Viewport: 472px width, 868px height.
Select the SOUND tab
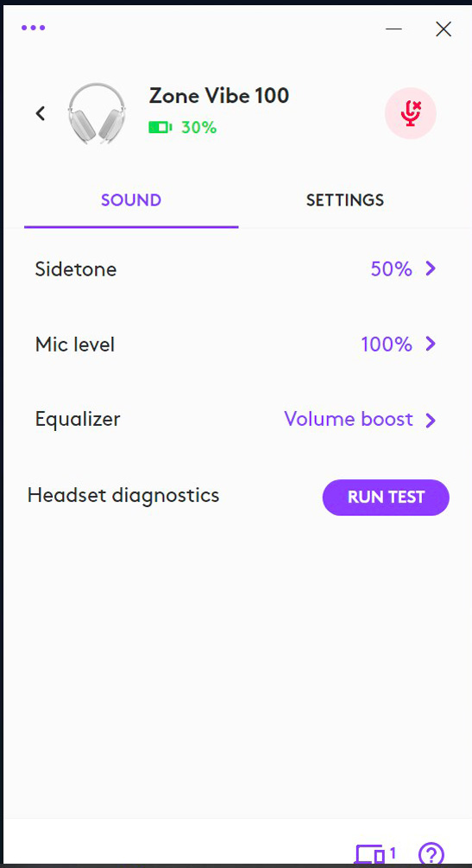pos(131,200)
